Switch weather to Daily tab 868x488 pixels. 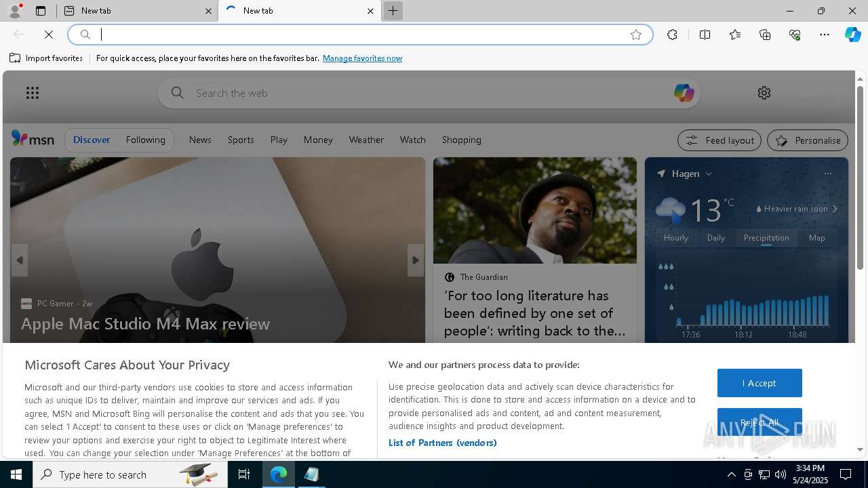pos(716,238)
